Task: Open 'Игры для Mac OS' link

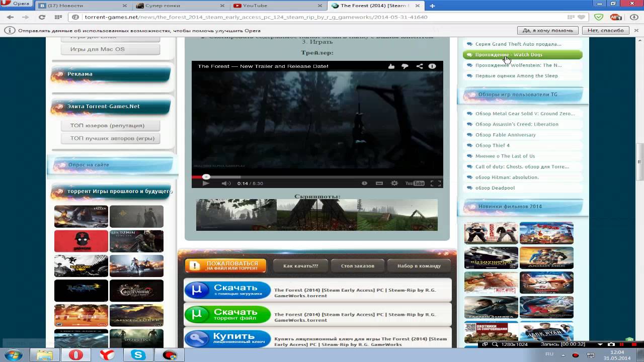Action: pyautogui.click(x=111, y=49)
